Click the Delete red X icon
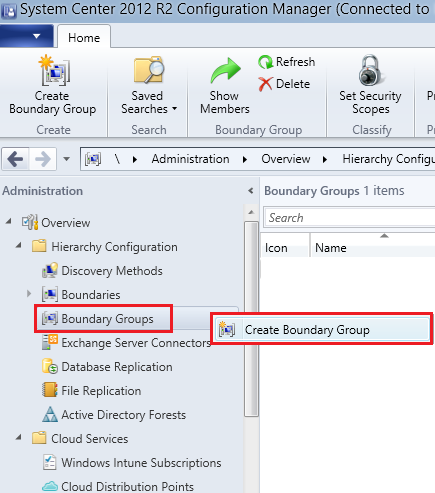Viewport: 435px width, 493px height. point(265,84)
